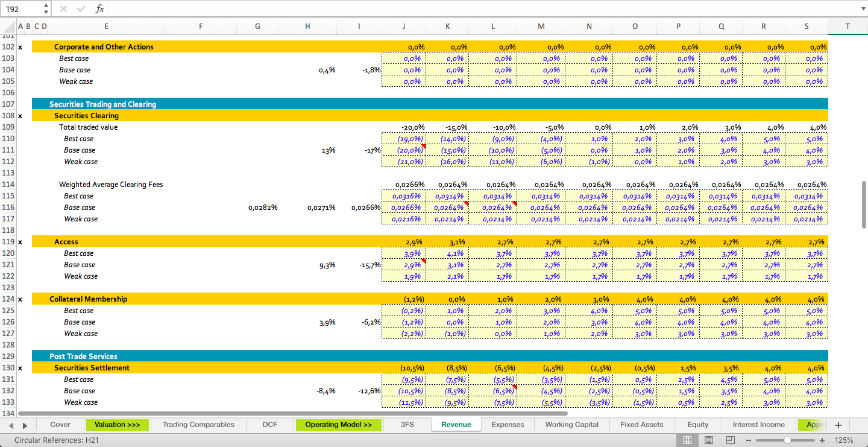Open the Interest Income sheet tab
868x447 pixels.
click(x=759, y=425)
